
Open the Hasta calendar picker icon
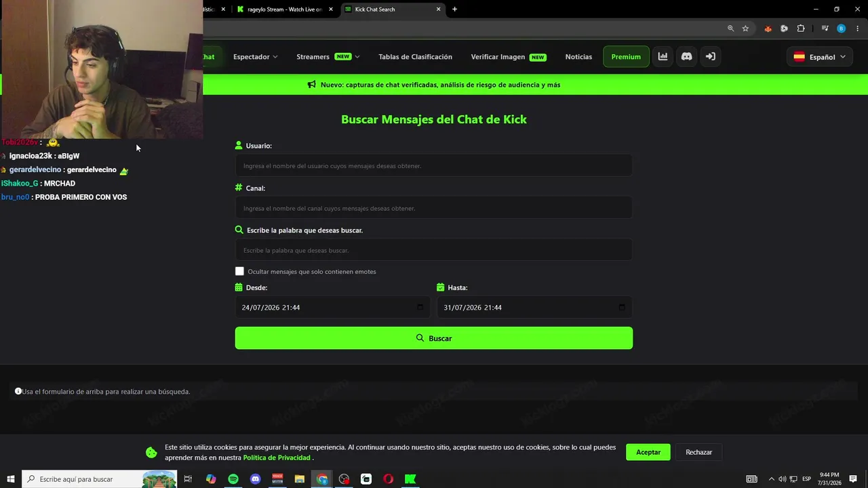(622, 307)
